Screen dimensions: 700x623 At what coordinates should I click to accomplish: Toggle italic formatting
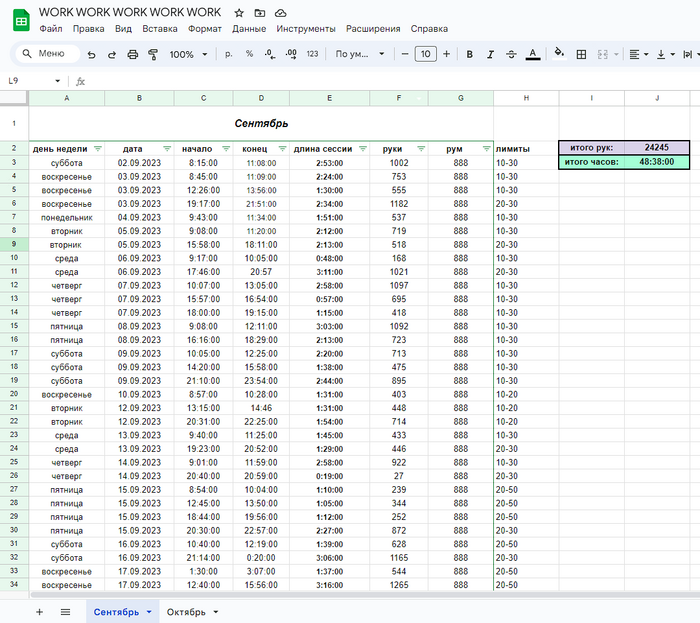[489, 54]
